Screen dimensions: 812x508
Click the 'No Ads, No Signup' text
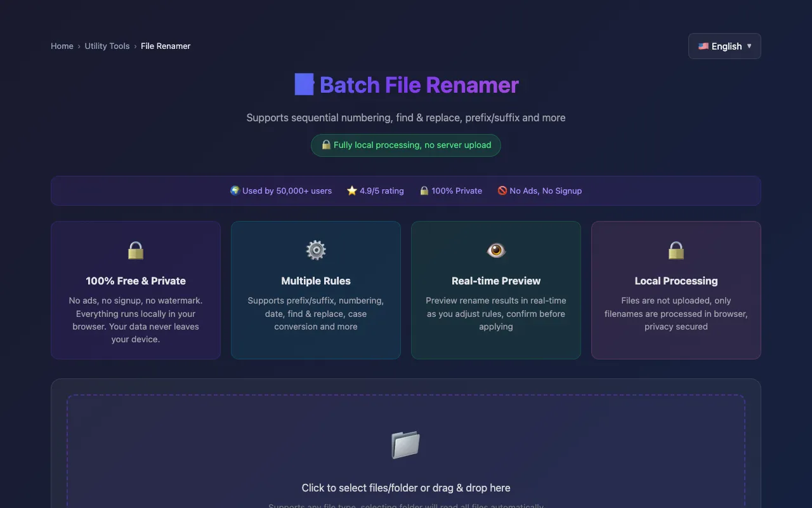(546, 190)
